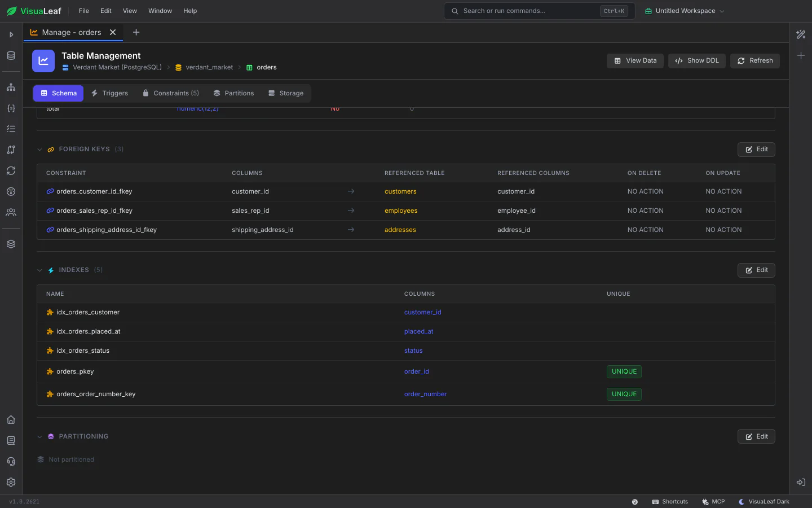Click the VisuaLeaf Dark theme selector
The width and height of the screenshot is (812, 508).
pyautogui.click(x=764, y=502)
